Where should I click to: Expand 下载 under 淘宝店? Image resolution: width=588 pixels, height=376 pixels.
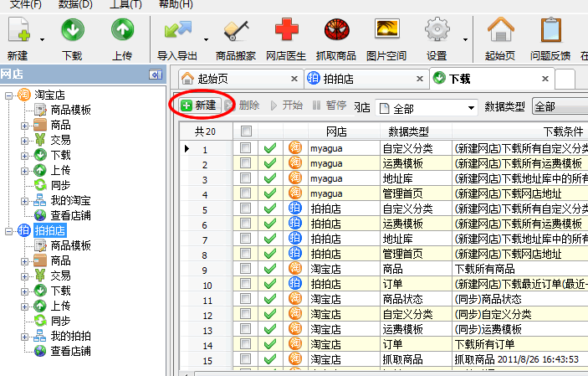click(24, 156)
